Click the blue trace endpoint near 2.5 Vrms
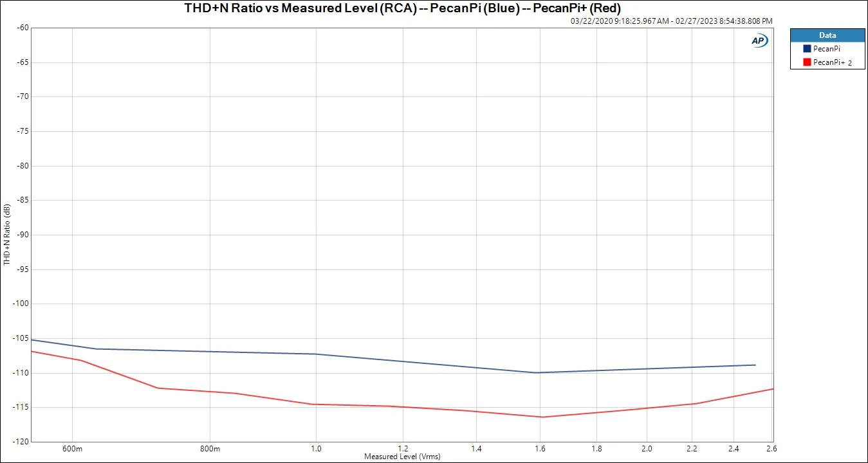 754,365
